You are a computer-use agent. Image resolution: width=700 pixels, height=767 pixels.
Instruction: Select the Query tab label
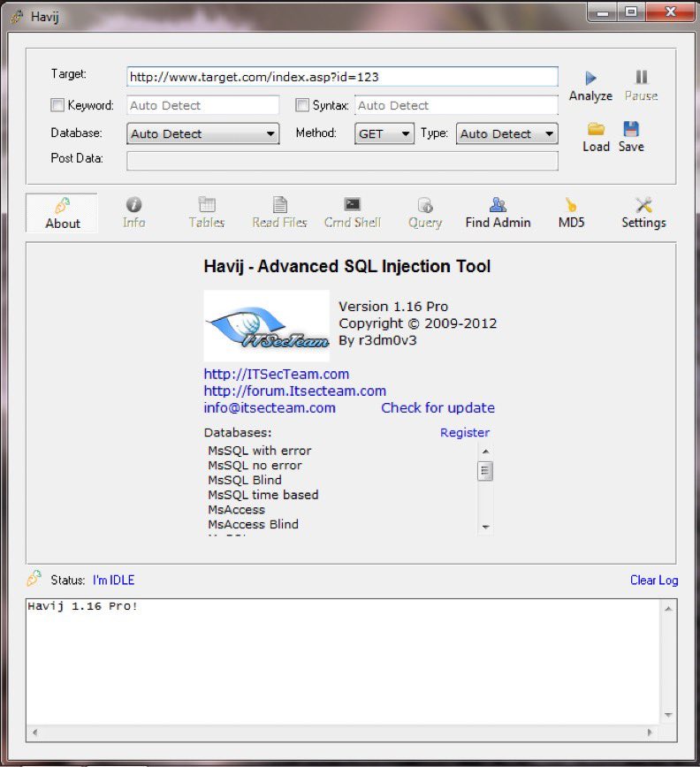point(425,223)
